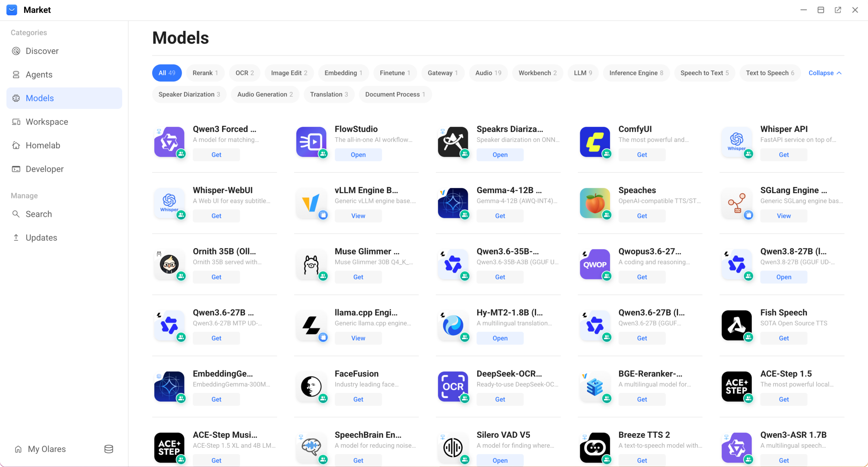Go to Discover in the sidebar
Image resolution: width=868 pixels, height=467 pixels.
64,51
